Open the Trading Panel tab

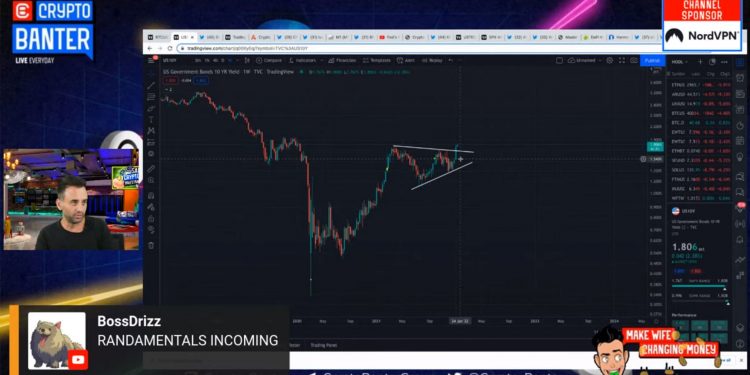point(324,345)
